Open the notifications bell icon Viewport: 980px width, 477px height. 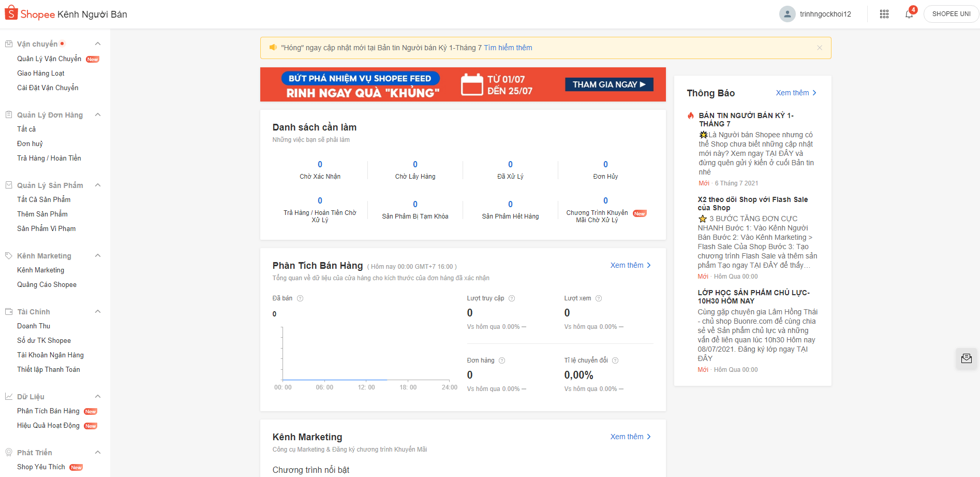click(909, 14)
